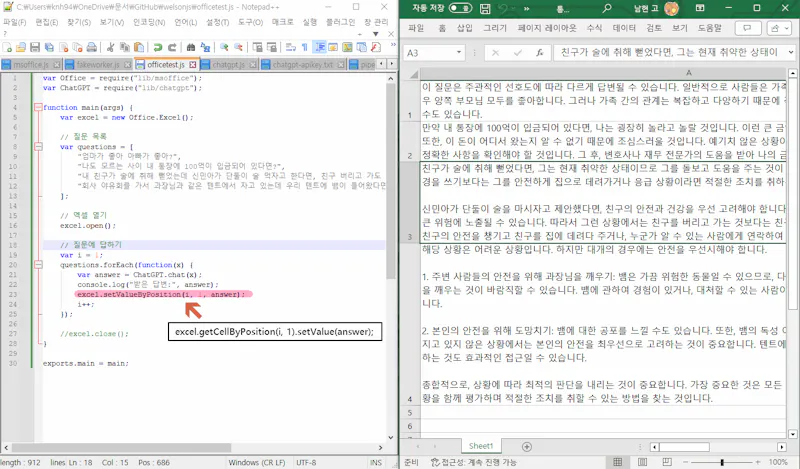Screen dimensions: 800x469
Task: Click the Redo arrow in Notepad++
Action: 172,47
